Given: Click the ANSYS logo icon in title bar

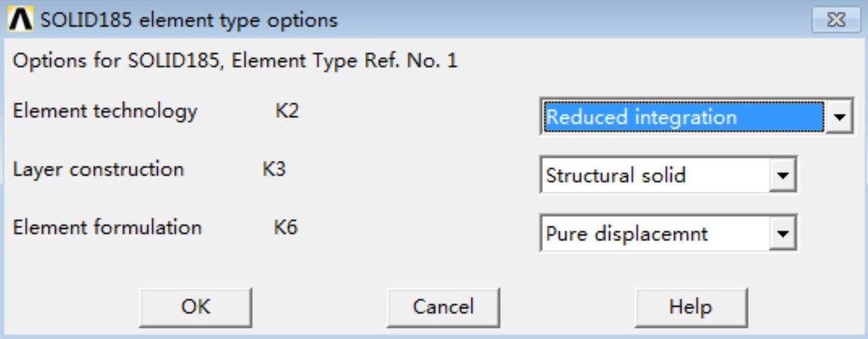Looking at the screenshot, I should [x=21, y=20].
